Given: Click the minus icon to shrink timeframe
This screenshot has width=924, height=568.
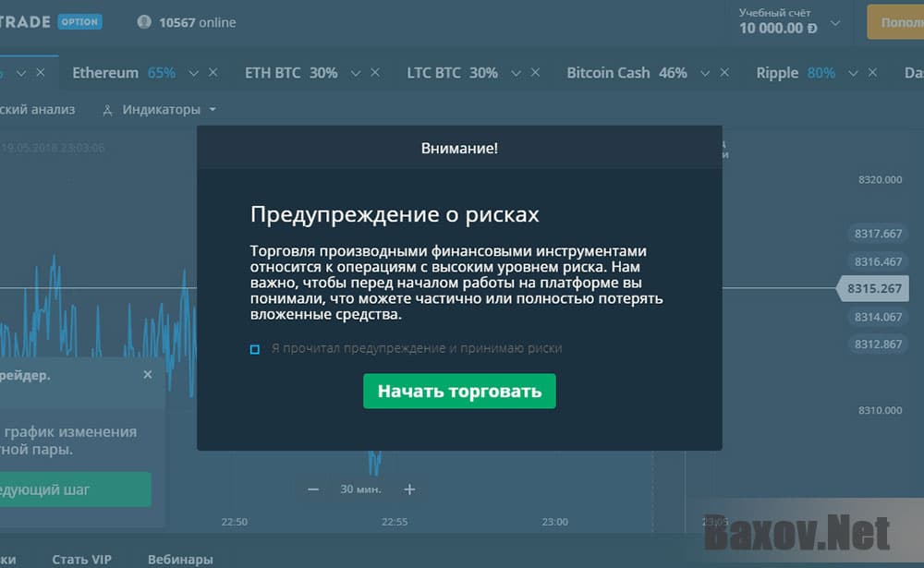Looking at the screenshot, I should point(312,489).
